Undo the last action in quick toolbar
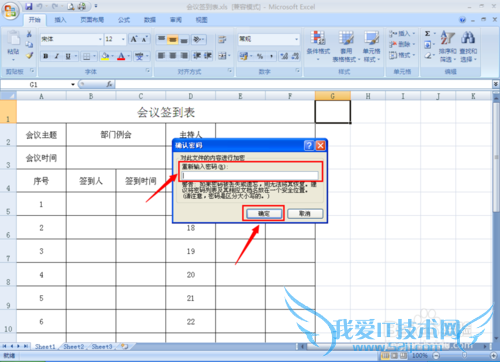Screen dimensions: 500x362 tap(39, 6)
